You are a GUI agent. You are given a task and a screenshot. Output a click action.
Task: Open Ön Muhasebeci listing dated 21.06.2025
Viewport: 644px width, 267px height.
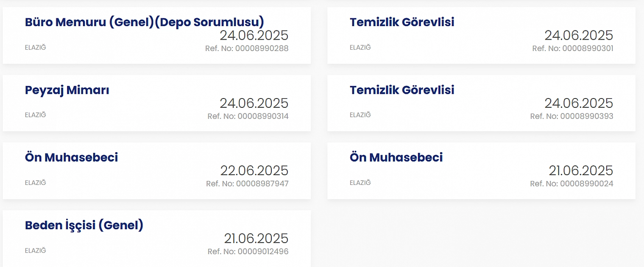(x=396, y=157)
